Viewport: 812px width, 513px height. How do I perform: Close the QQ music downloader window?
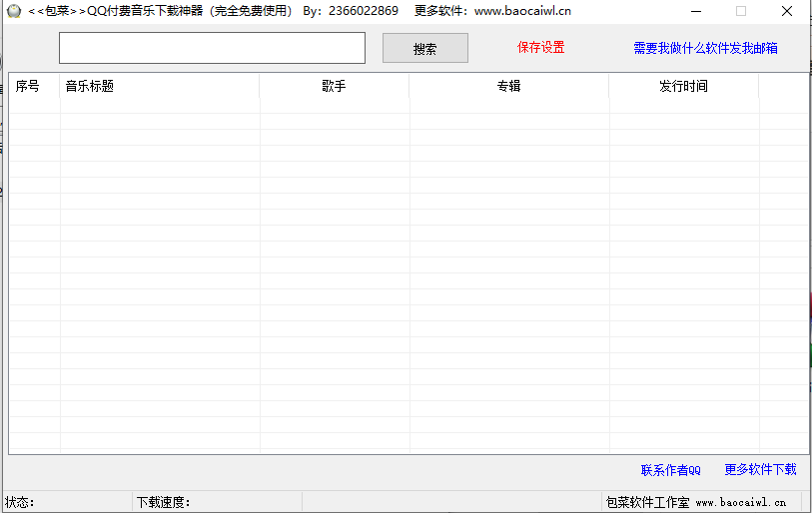pyautogui.click(x=787, y=11)
